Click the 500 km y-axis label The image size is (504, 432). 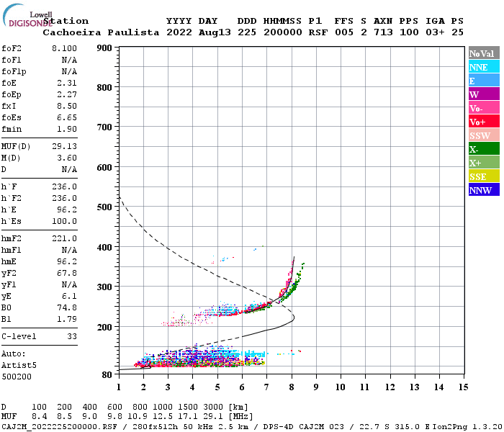click(x=104, y=207)
